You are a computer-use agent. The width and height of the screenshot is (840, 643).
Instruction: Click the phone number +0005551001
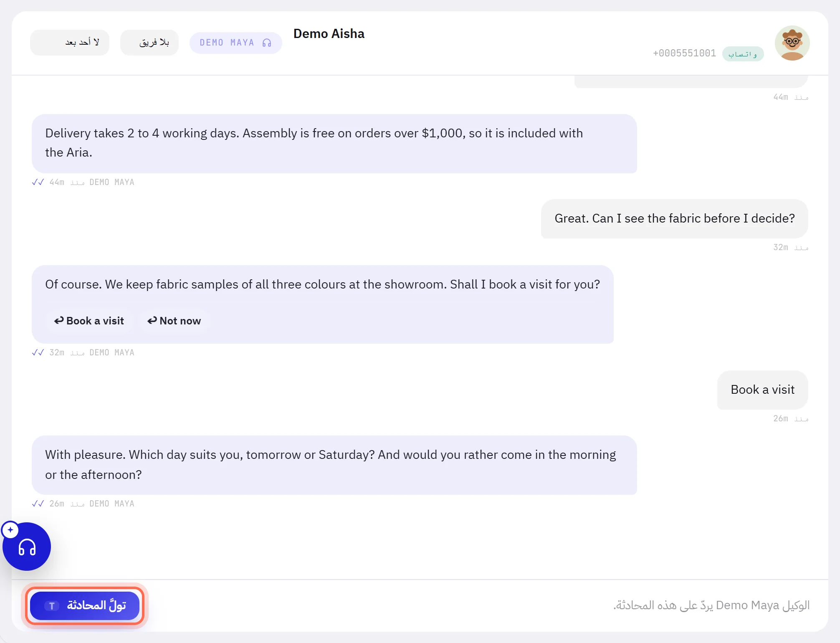(684, 53)
